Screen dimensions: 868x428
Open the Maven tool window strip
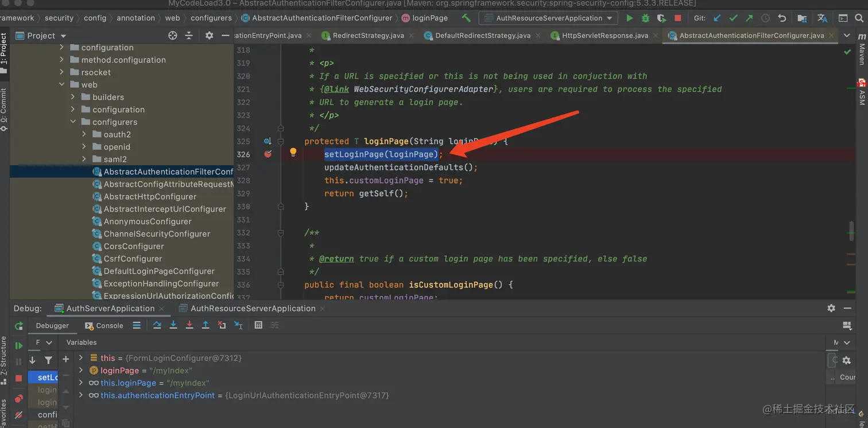862,50
